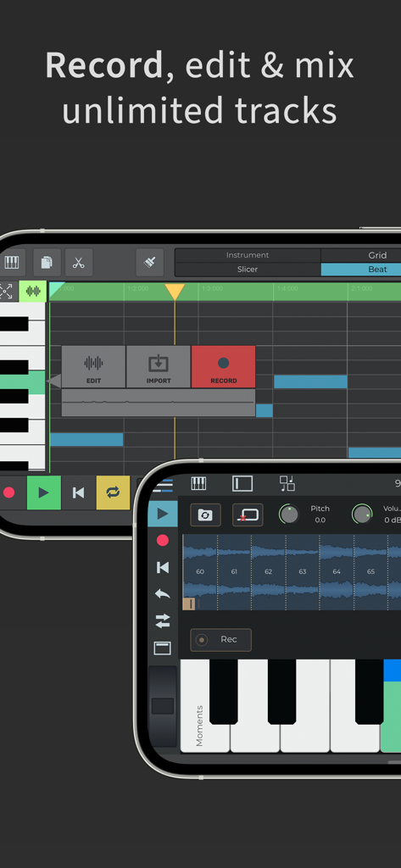Adjust the Pitch knob
Viewport: 401px width, 868px height.
point(289,515)
